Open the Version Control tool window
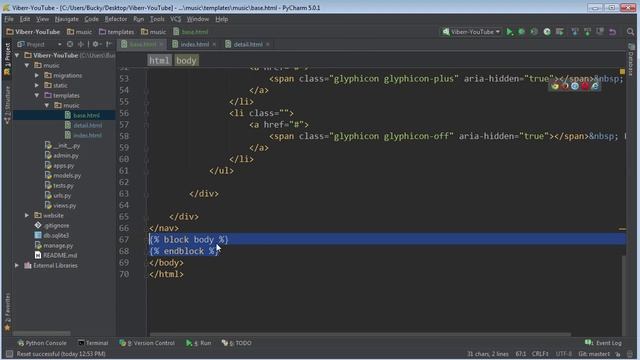Screen dimensions: 640x360 coord(147,343)
